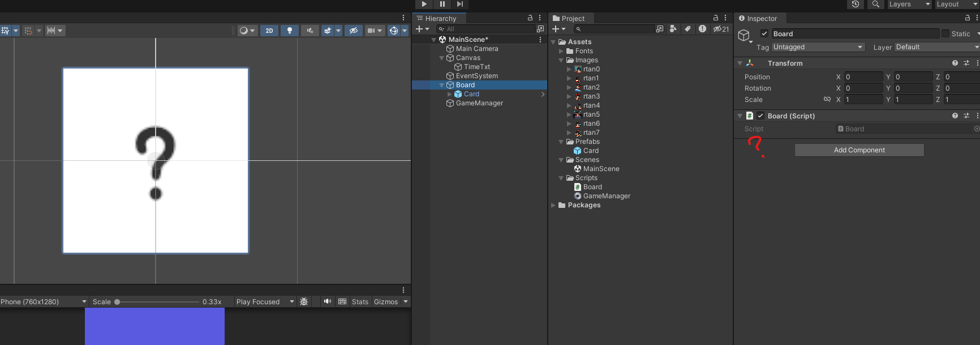This screenshot has width=980, height=345.
Task: Toggle the Static checkbox
Action: pyautogui.click(x=945, y=34)
